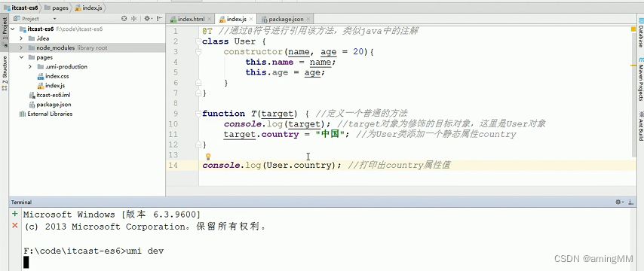Fold the function T block at line 9
Viewport: 644px width, 271px height.
(x=198, y=114)
